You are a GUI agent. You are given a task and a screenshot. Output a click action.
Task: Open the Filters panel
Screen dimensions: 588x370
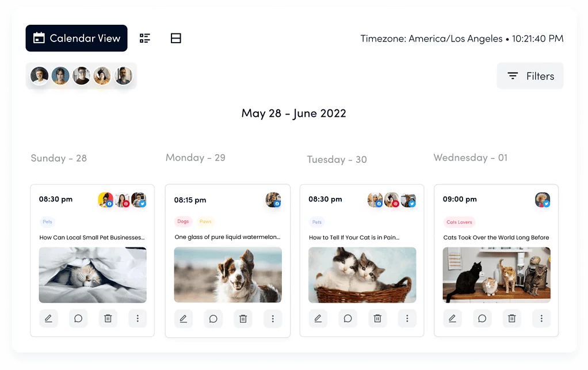pyautogui.click(x=530, y=76)
